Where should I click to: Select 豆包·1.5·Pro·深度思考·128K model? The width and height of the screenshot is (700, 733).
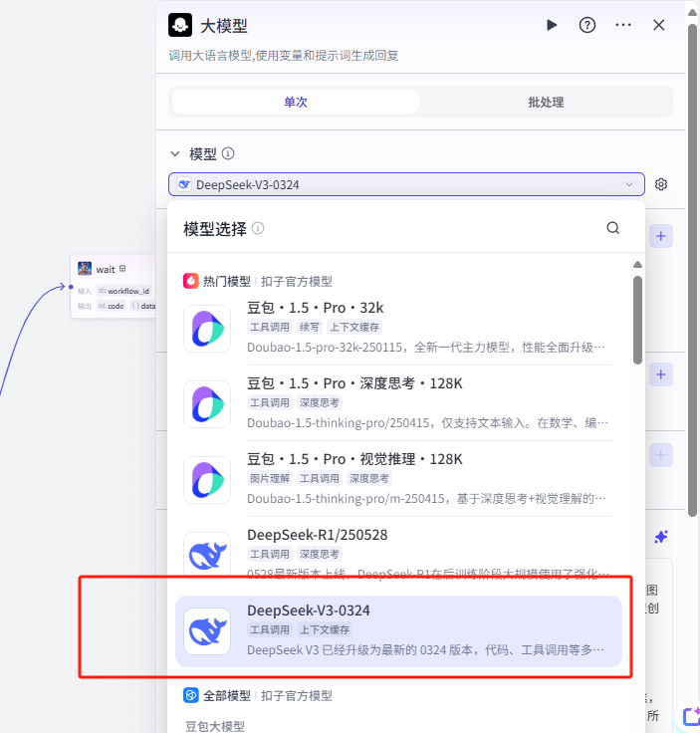(398, 403)
